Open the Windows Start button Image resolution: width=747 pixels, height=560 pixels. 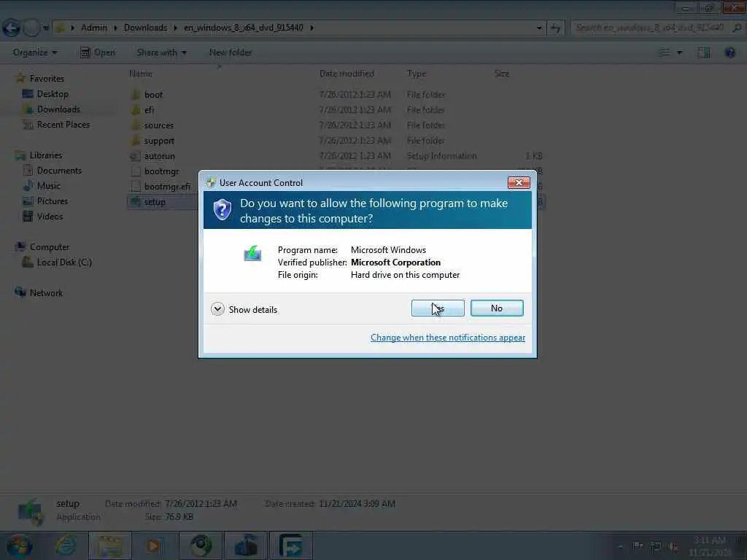coord(18,546)
